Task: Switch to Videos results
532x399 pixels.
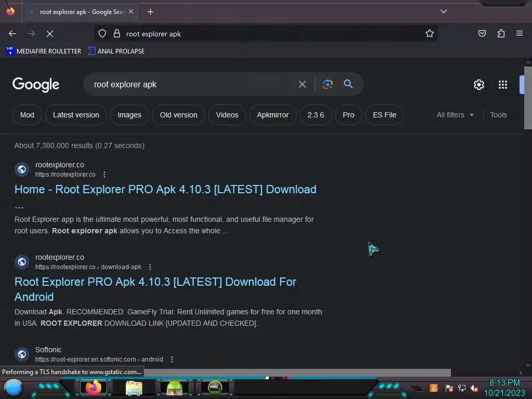Action: [227, 115]
